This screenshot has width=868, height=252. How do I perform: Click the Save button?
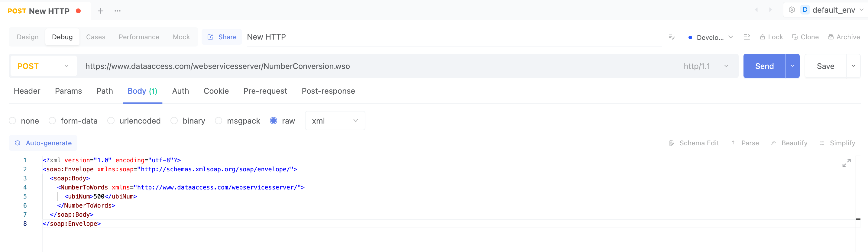click(x=826, y=66)
